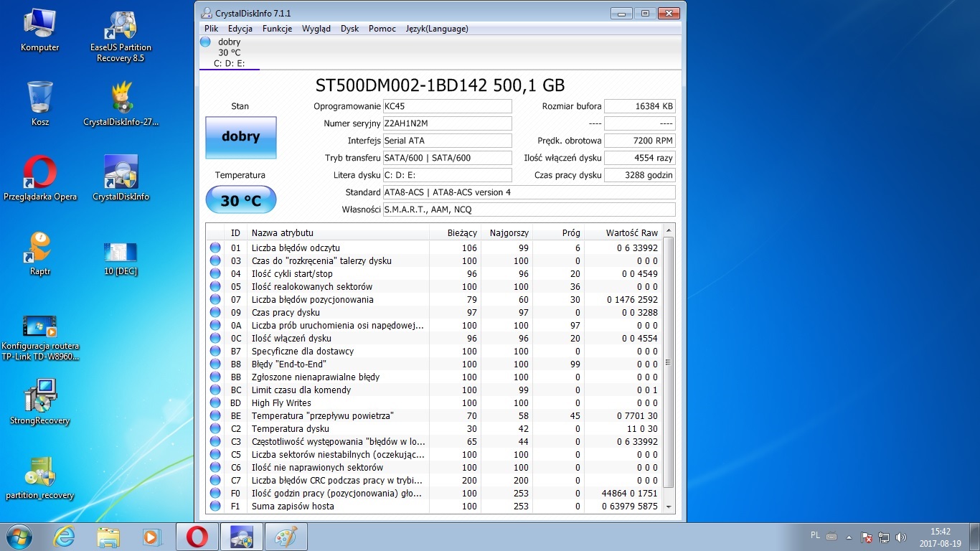Click the Wartość Raw column header
The width and height of the screenshot is (980, 551).
pos(623,232)
